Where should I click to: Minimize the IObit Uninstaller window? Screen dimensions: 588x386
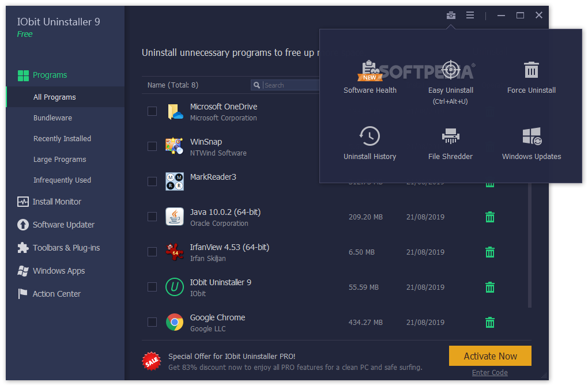(x=501, y=16)
